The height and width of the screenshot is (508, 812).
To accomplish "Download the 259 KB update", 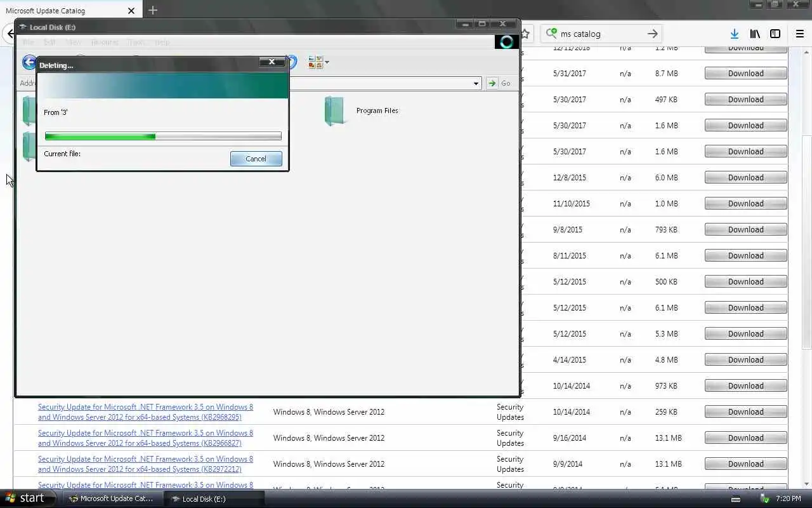I will tap(745, 412).
